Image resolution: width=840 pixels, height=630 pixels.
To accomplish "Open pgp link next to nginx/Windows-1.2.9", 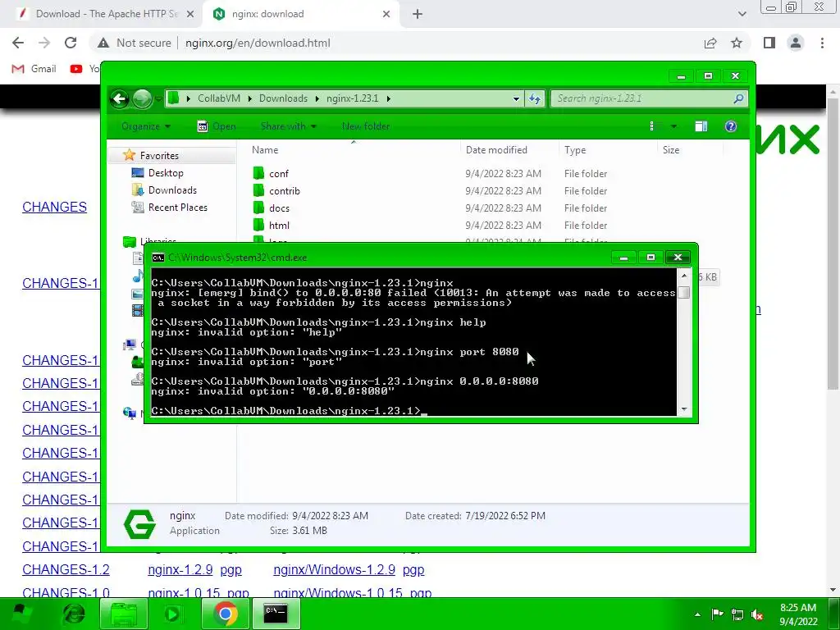I will pos(413,569).
